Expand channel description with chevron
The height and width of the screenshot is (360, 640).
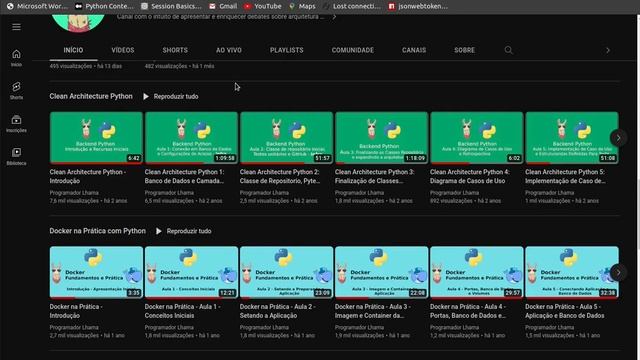pos(334,17)
